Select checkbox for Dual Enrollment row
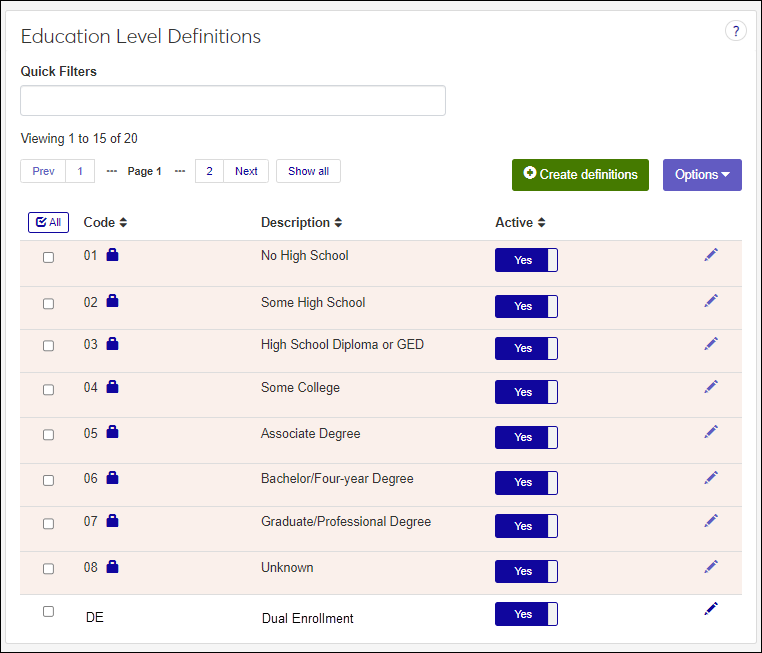This screenshot has height=653, width=762. [48, 611]
